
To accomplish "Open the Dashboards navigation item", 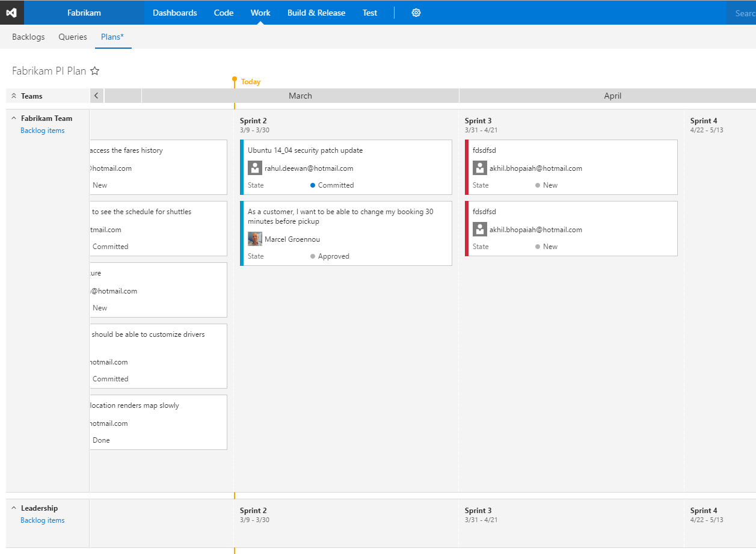I will point(174,12).
